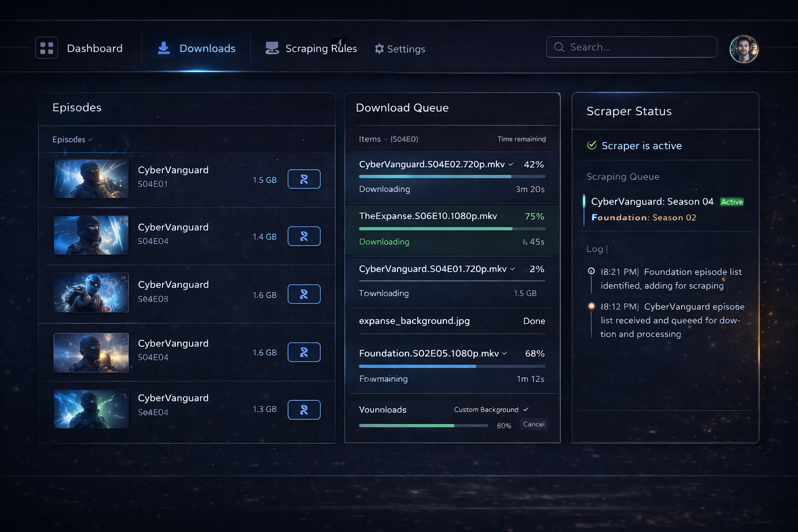The width and height of the screenshot is (798, 532).
Task: Click download icon button for CyberVanguard S04E01
Action: [304, 179]
